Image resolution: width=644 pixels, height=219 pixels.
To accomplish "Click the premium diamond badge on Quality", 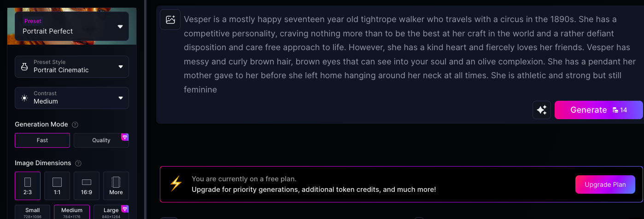I will (x=125, y=137).
